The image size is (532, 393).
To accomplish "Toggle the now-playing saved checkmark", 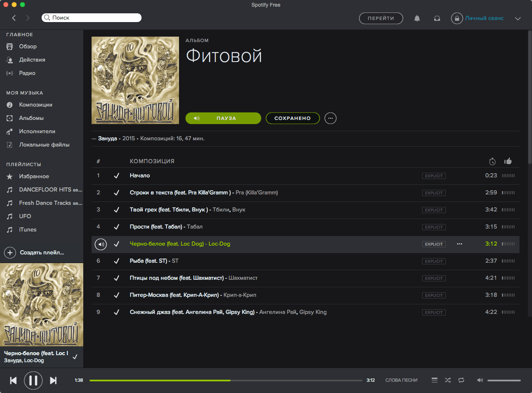I will [75, 357].
